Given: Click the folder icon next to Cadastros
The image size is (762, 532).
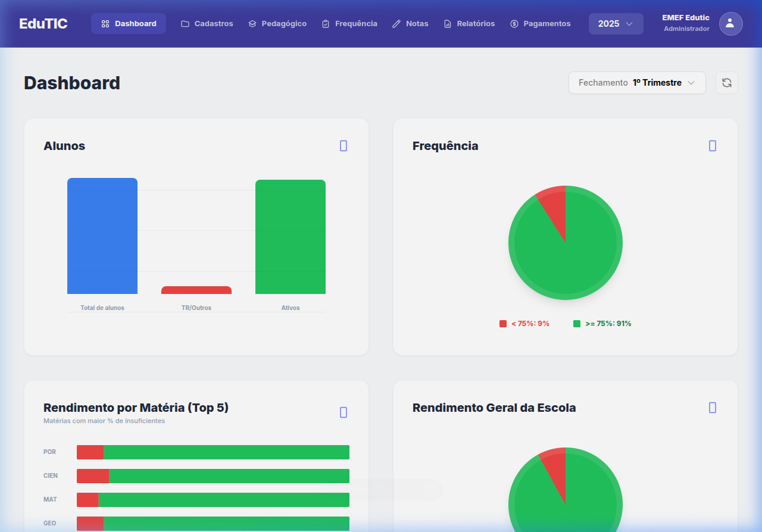Looking at the screenshot, I should [x=184, y=23].
